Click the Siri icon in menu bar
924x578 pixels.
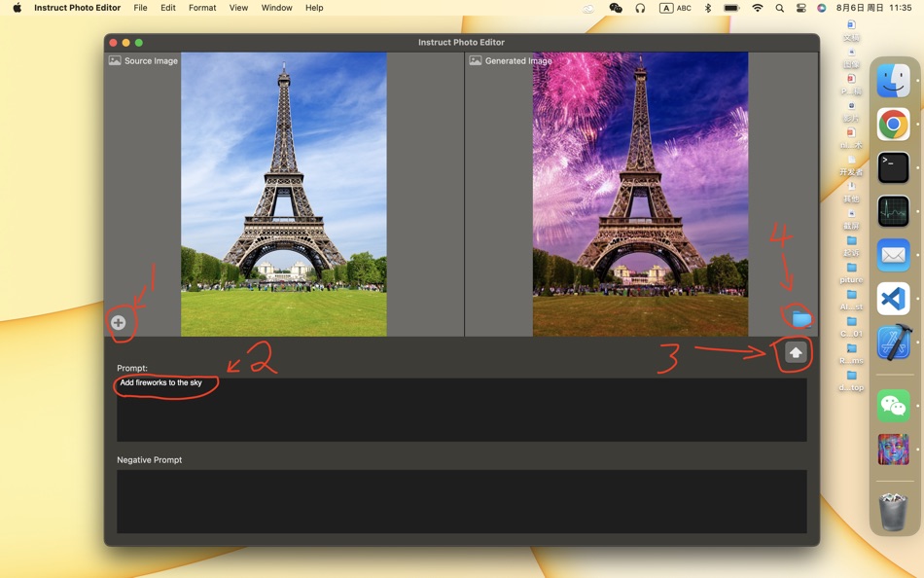[x=822, y=8]
